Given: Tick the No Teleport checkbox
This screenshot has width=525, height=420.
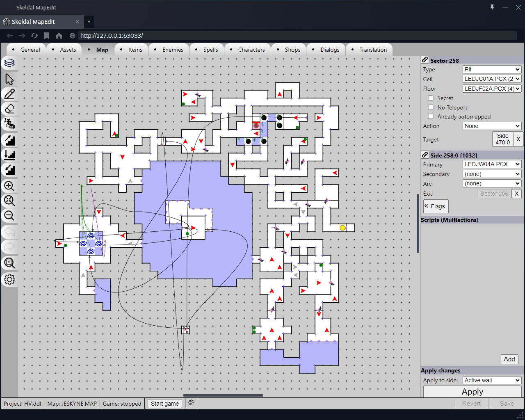Looking at the screenshot, I should click(431, 107).
